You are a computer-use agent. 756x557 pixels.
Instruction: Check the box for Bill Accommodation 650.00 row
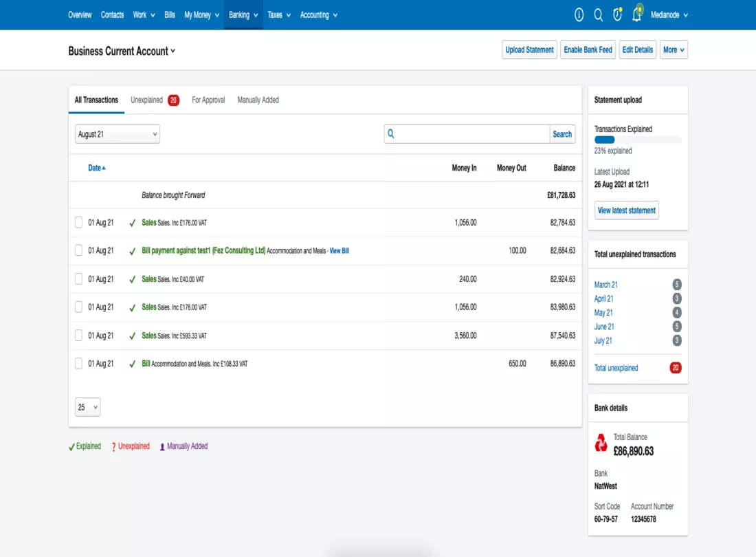point(78,364)
